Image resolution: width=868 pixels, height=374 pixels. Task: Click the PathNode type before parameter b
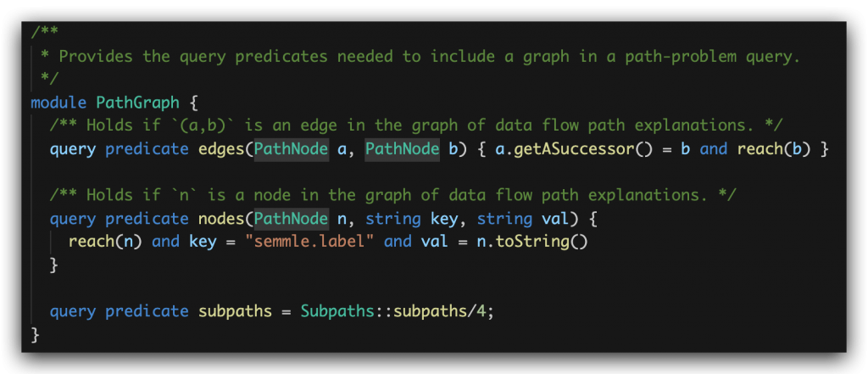point(403,149)
